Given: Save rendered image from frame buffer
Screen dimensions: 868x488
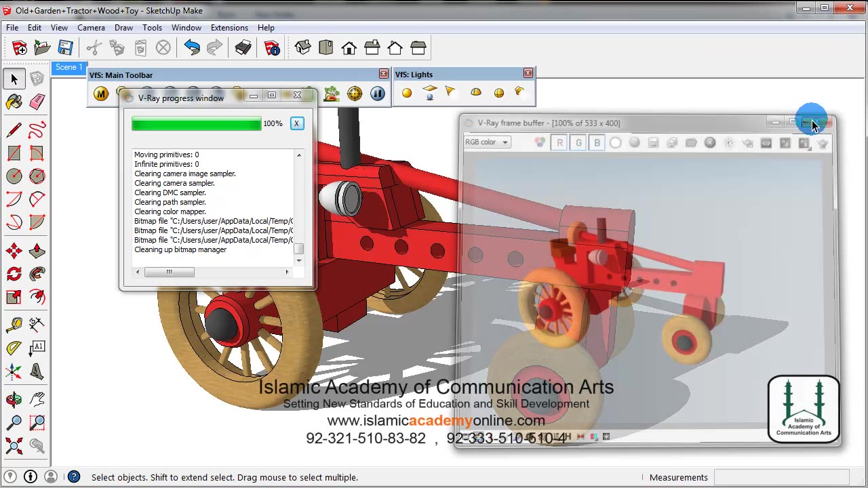Looking at the screenshot, I should tap(653, 142).
